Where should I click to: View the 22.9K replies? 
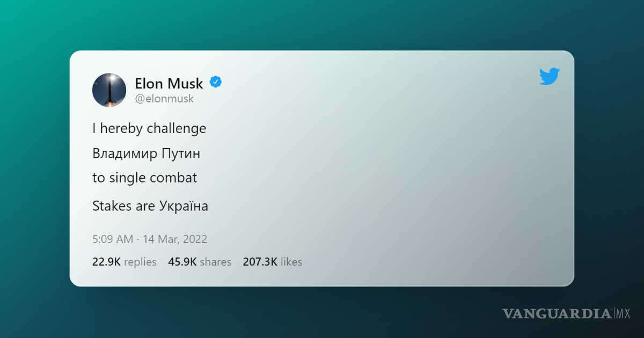pyautogui.click(x=124, y=262)
